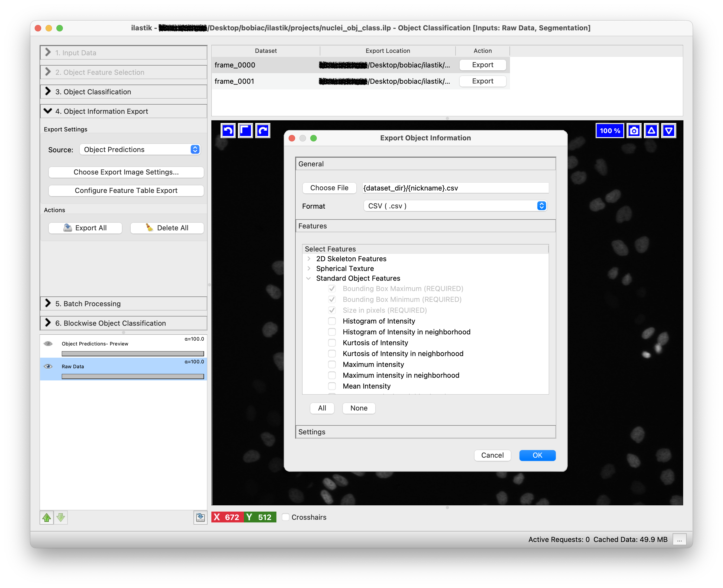Click the rotate right viewer icon

(263, 131)
